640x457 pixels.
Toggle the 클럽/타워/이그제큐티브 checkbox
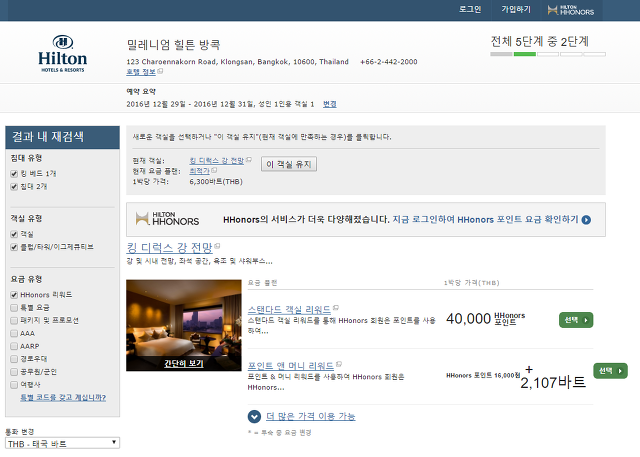pyautogui.click(x=14, y=247)
